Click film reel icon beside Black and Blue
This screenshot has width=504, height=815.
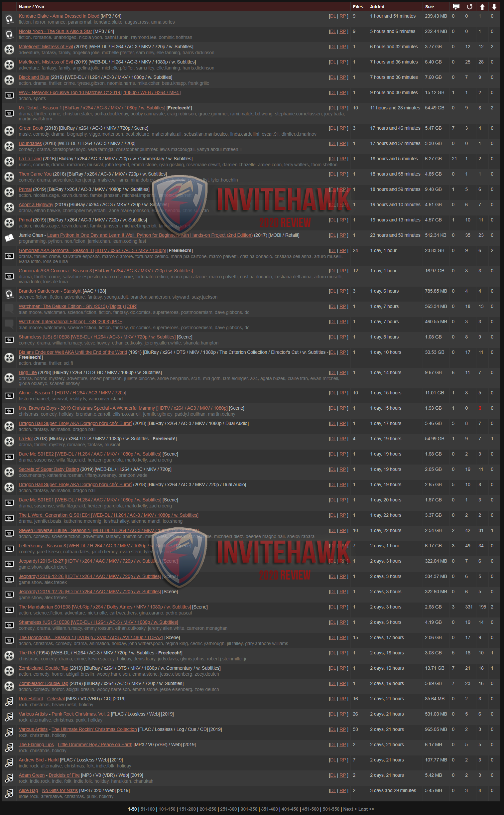pyautogui.click(x=9, y=80)
